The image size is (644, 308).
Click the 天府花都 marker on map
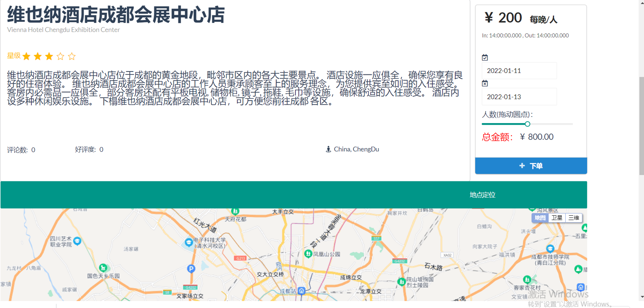pyautogui.click(x=235, y=211)
